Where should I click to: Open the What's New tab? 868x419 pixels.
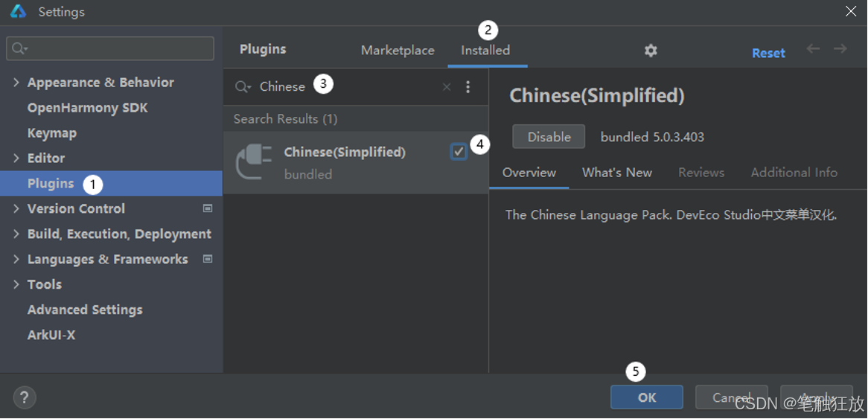coord(616,173)
